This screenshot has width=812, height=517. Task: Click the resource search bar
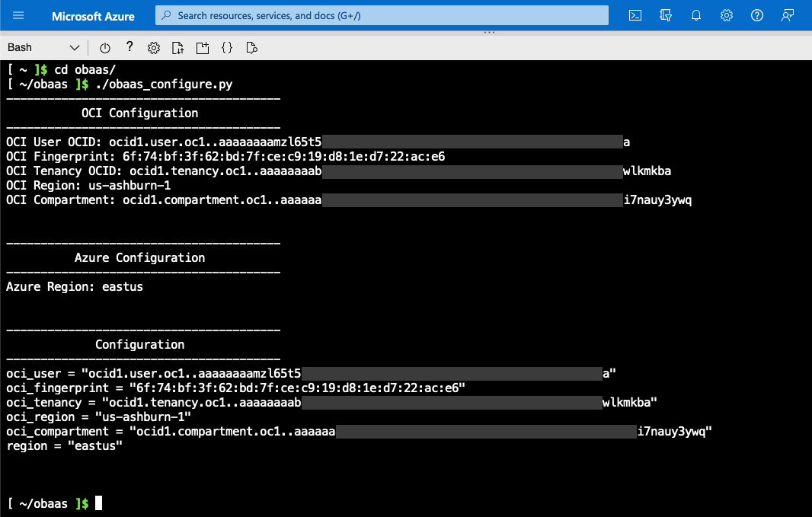[x=381, y=15]
